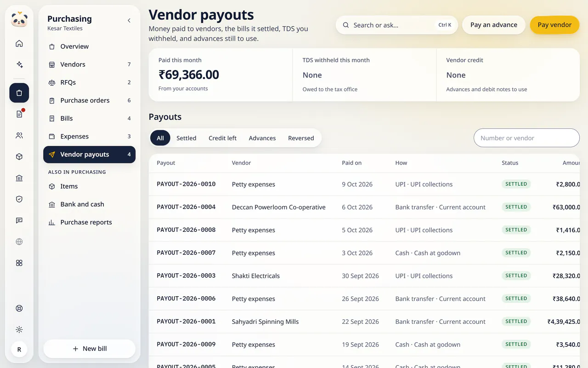The width and height of the screenshot is (588, 368).
Task: Open Items under Also in Purchasing
Action: point(89,186)
